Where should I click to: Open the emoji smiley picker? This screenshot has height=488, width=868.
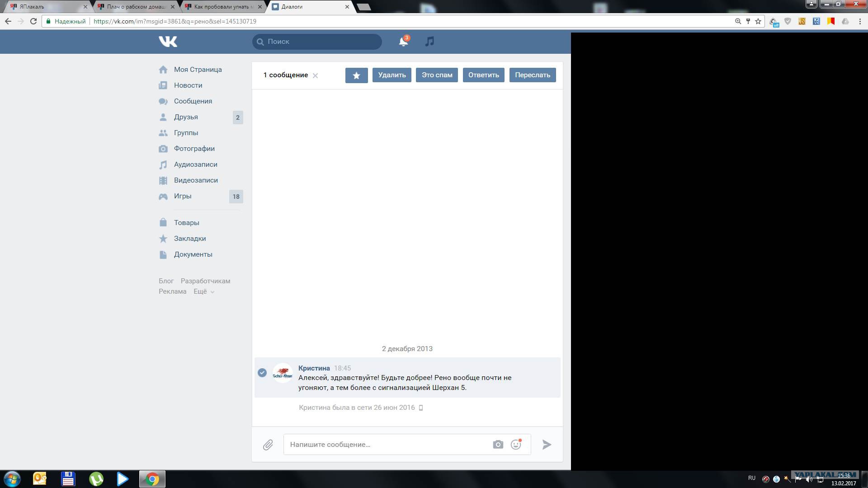tap(516, 445)
